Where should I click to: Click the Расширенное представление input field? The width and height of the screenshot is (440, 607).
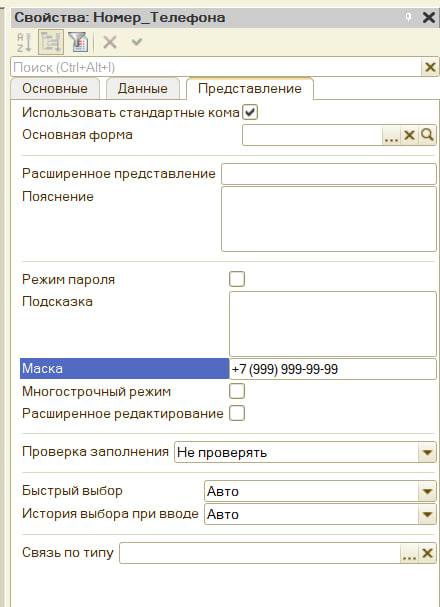tap(329, 174)
